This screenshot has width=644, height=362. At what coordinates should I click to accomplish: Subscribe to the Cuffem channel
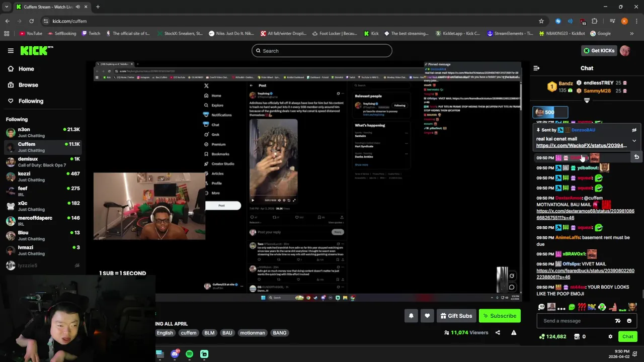[500, 316]
